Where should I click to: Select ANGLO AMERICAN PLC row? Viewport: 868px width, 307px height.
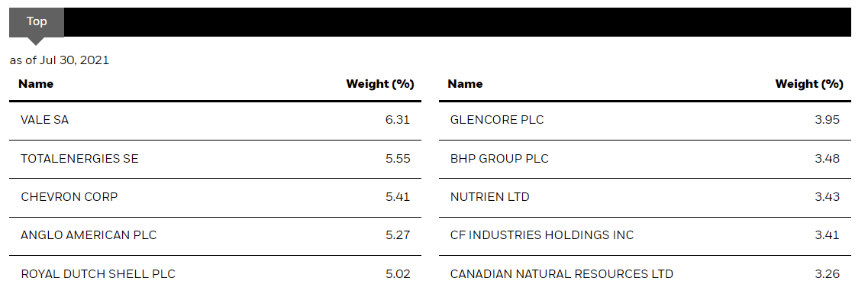tap(215, 235)
